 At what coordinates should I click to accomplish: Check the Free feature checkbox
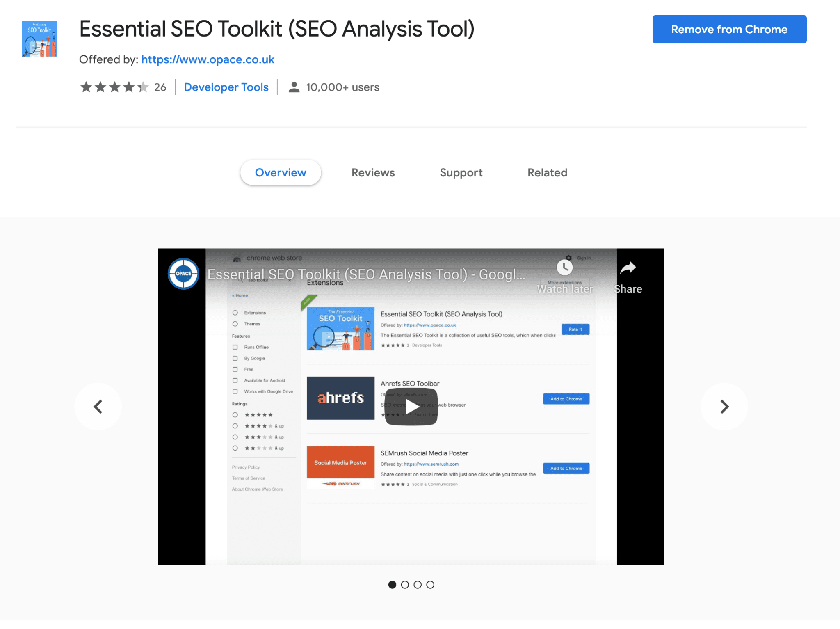(x=235, y=369)
